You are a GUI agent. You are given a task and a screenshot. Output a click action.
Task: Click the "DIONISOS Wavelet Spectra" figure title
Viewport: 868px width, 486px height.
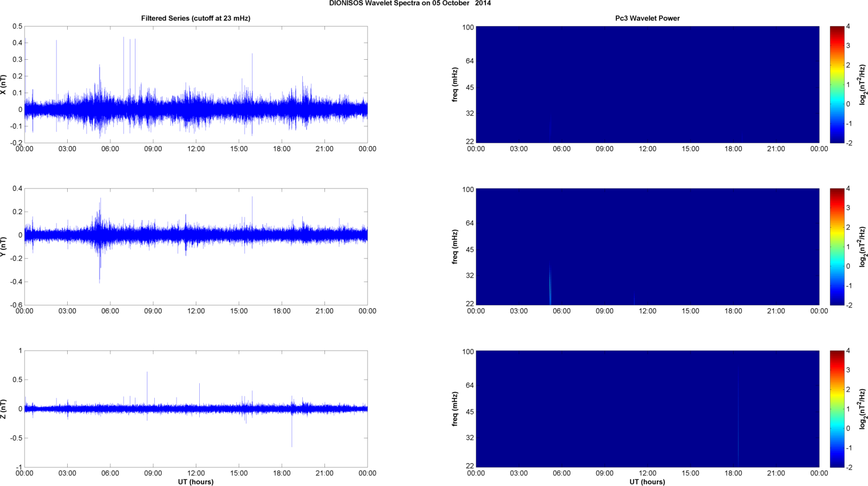point(410,3)
